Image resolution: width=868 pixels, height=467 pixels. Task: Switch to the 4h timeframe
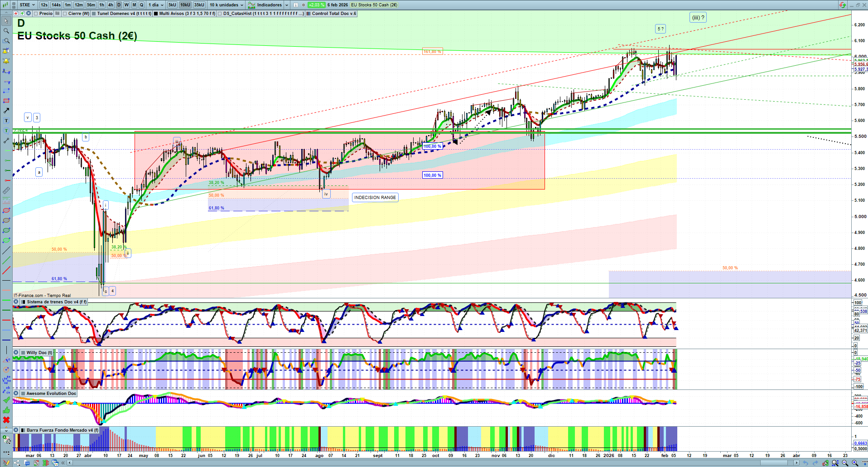point(111,5)
